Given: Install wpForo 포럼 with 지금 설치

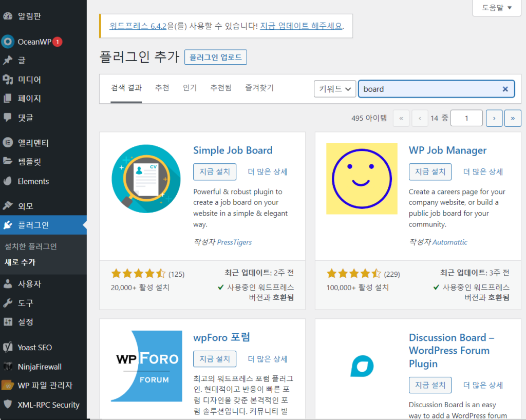Looking at the screenshot, I should [215, 359].
